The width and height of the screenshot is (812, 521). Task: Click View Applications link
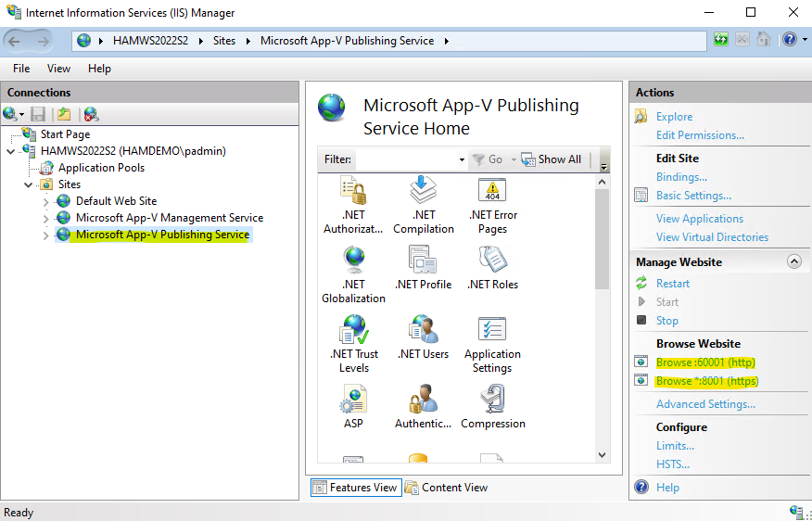(700, 219)
